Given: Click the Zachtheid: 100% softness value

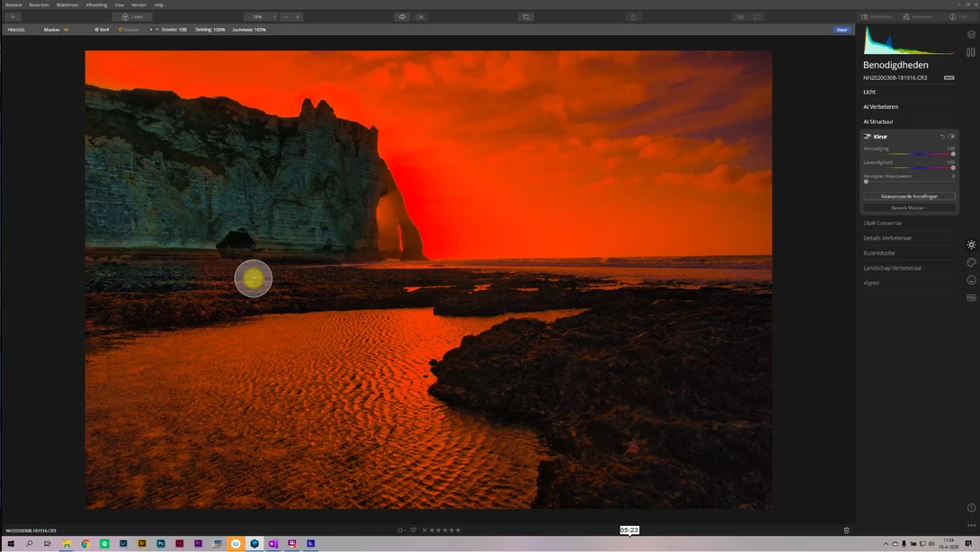Looking at the screenshot, I should click(x=249, y=30).
